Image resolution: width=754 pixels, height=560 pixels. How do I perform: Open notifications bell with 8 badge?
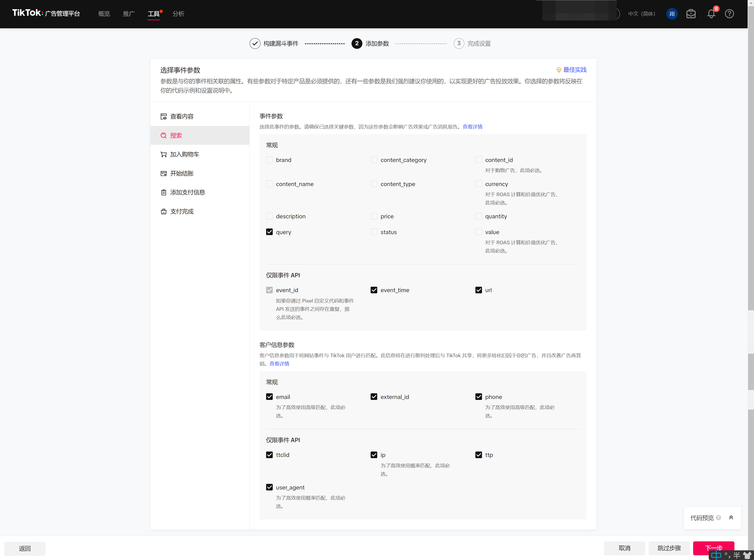(x=711, y=14)
